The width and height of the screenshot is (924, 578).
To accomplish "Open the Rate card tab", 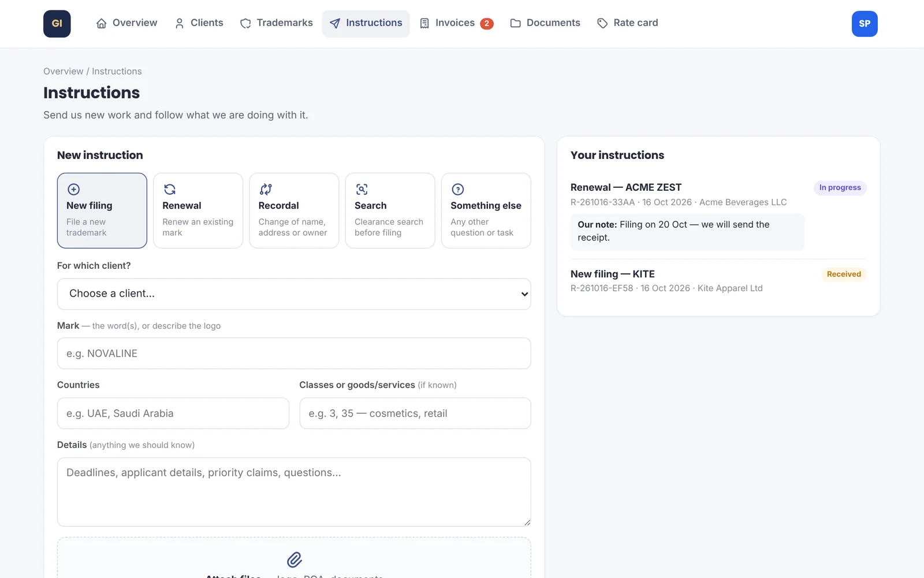I will [628, 24].
